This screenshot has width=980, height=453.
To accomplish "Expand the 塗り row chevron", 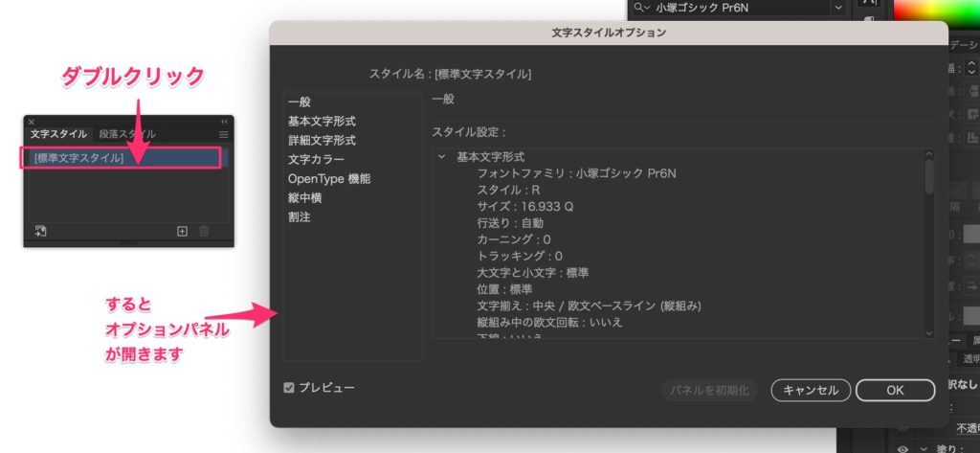I will [x=923, y=446].
